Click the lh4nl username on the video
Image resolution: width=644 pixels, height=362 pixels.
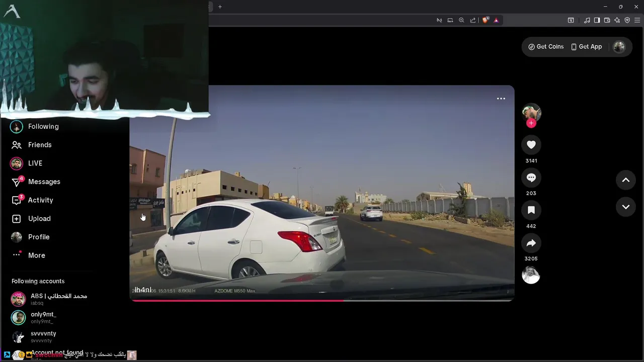(143, 290)
